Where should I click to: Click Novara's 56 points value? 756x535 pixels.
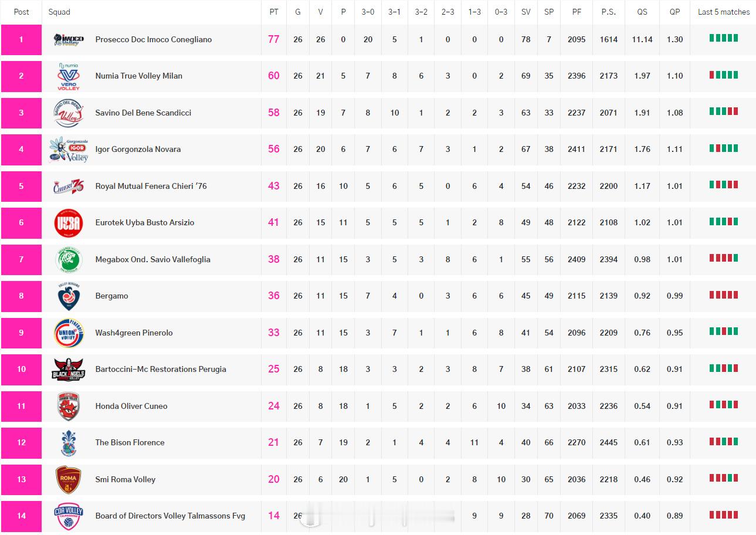[274, 149]
